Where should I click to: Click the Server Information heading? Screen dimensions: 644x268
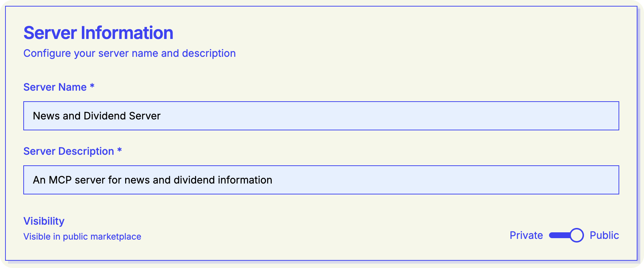[x=98, y=33]
